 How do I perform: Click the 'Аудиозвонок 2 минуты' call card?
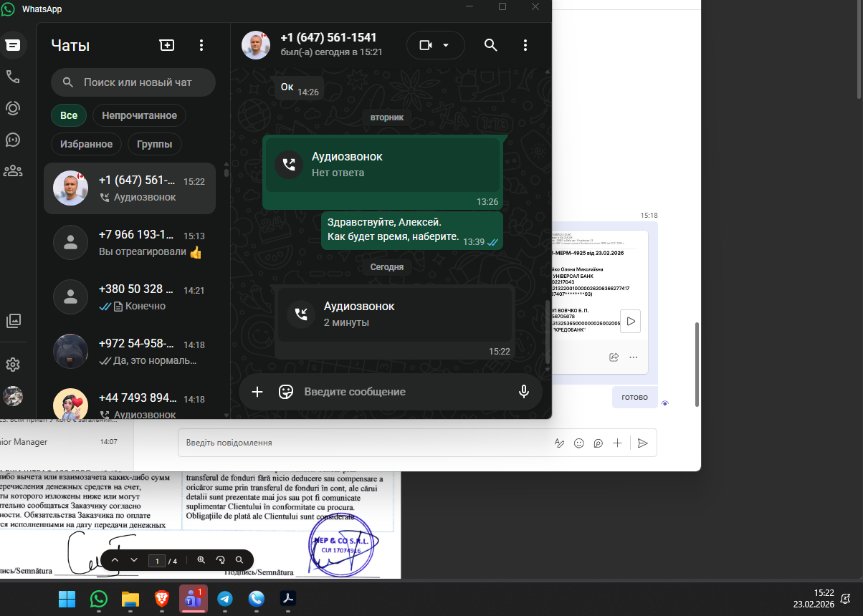[395, 314]
